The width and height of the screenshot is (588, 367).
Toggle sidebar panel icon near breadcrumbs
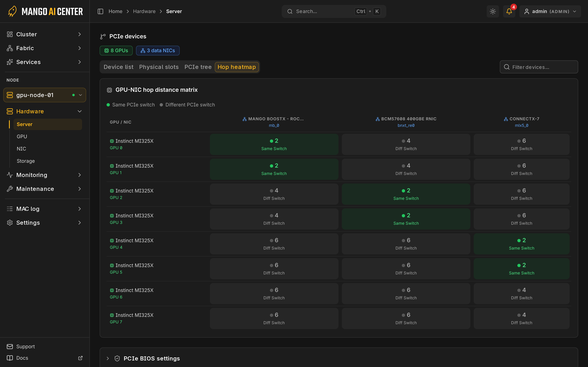click(100, 11)
